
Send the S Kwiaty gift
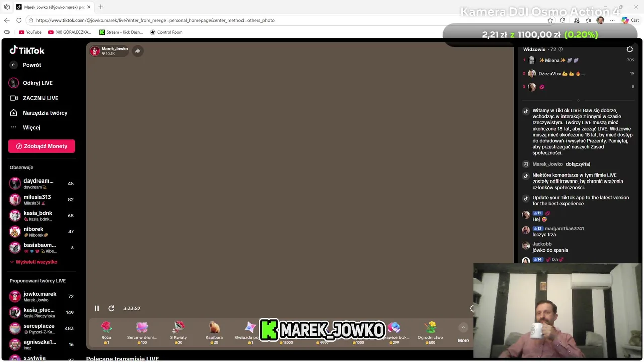point(178,333)
